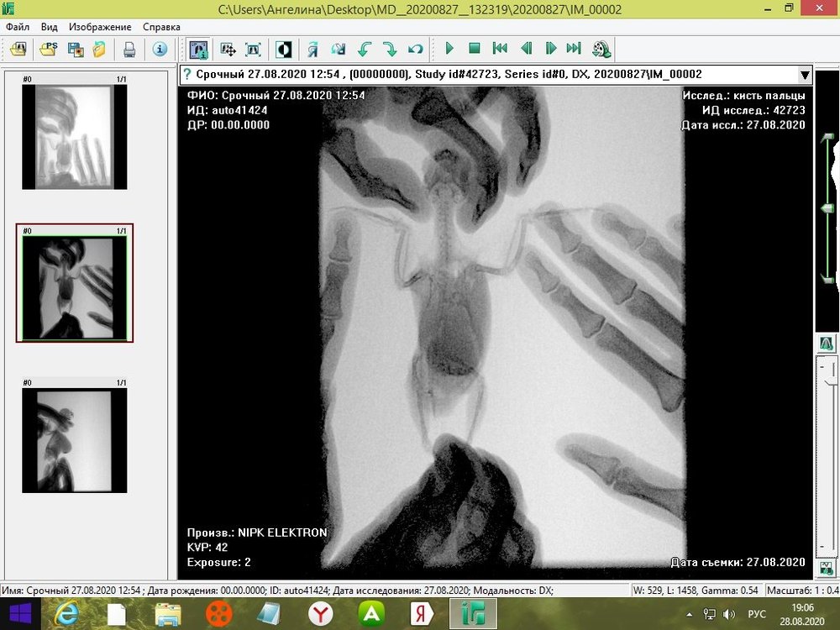Screen dimensions: 840x630
Task: Click the Play button in toolbar
Action: point(449,50)
